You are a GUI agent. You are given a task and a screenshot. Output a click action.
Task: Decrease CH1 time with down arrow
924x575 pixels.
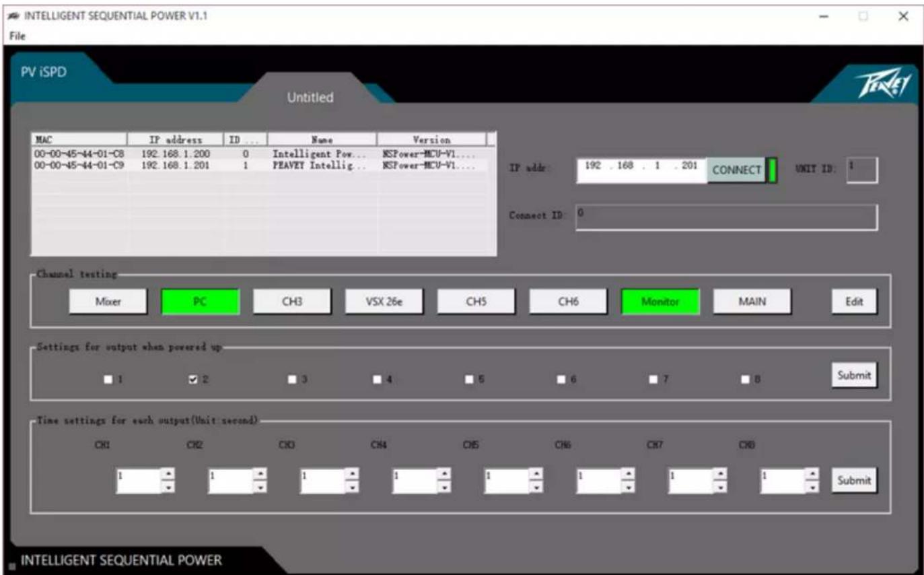coord(169,487)
